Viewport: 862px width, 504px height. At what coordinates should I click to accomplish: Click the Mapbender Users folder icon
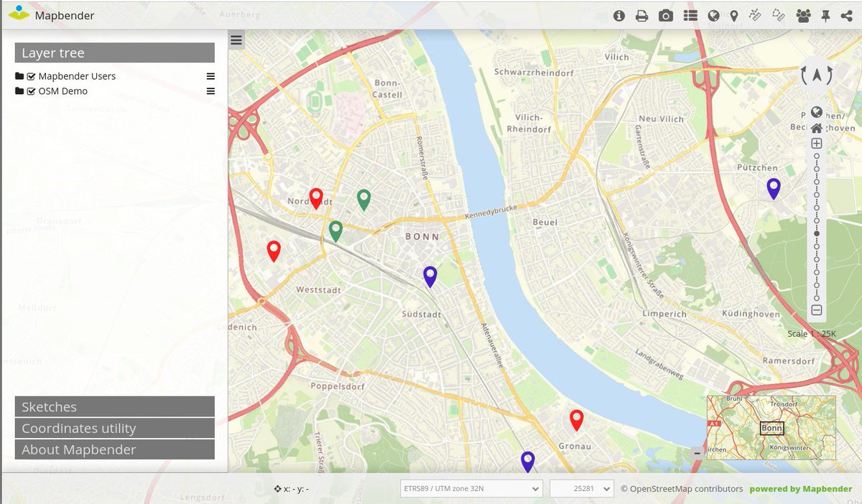(19, 76)
